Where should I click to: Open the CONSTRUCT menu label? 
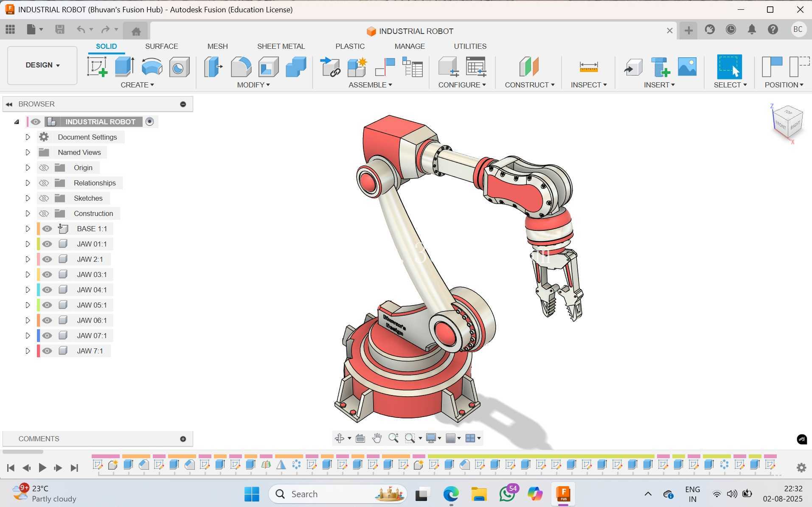(x=529, y=85)
